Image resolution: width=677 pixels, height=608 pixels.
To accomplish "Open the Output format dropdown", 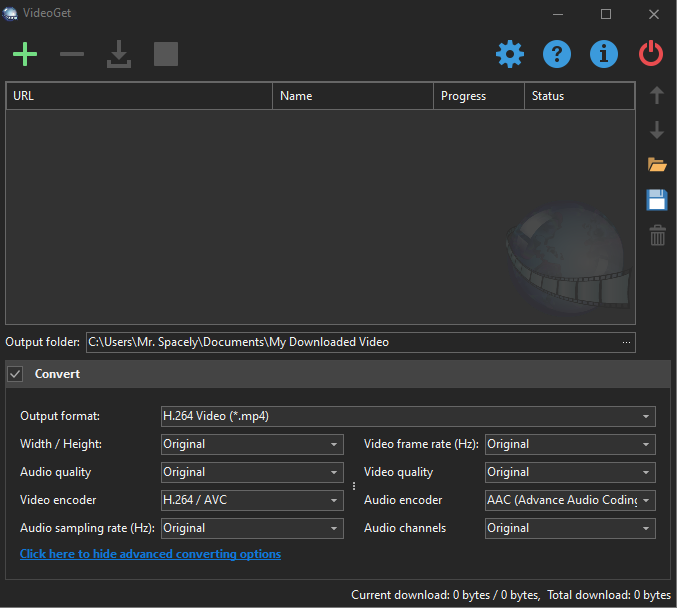I will point(408,416).
